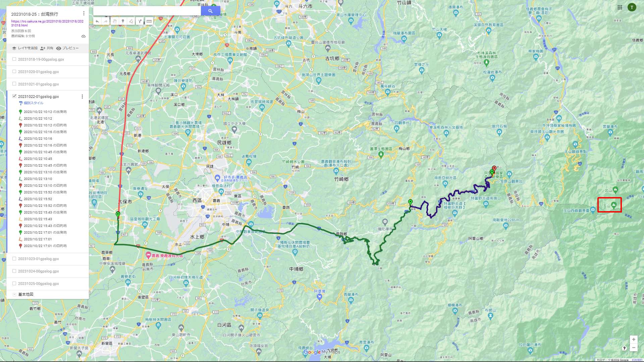Viewport: 644px width, 362px height.
Task: Click the 玉山 mountain peak marker
Action: (614, 205)
